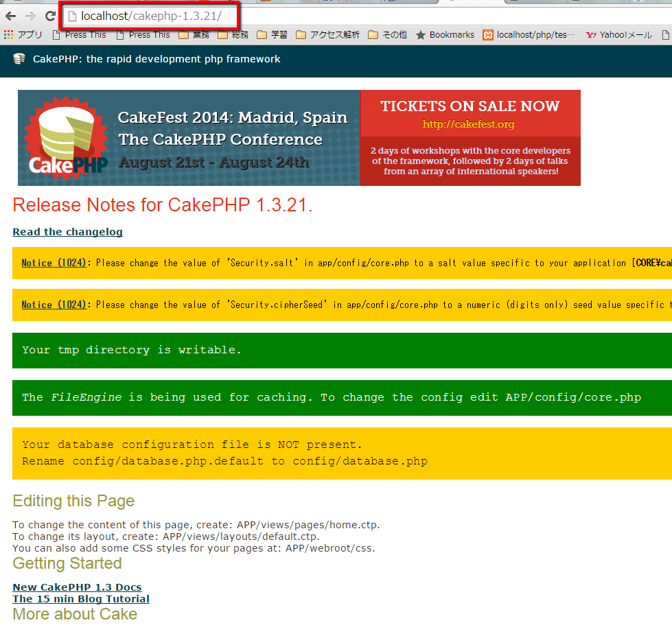Click the August 21st - August 24th banner text
This screenshot has width=672, height=625.
214,163
